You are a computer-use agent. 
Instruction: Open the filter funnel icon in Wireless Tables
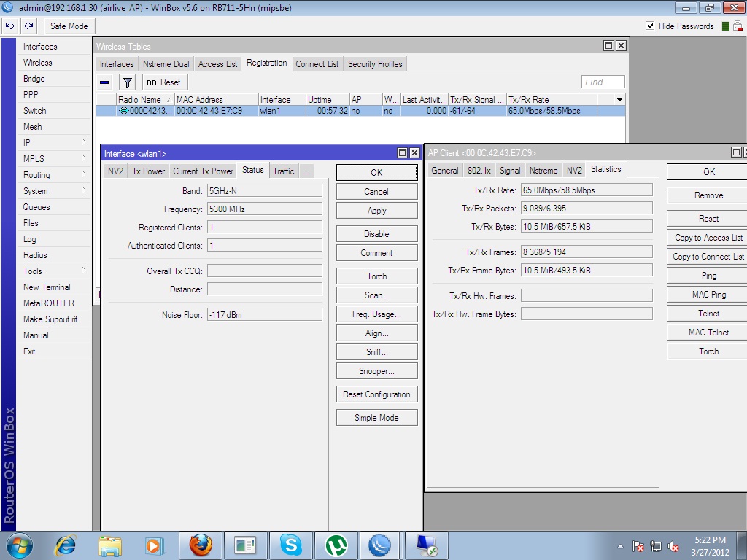pos(127,82)
